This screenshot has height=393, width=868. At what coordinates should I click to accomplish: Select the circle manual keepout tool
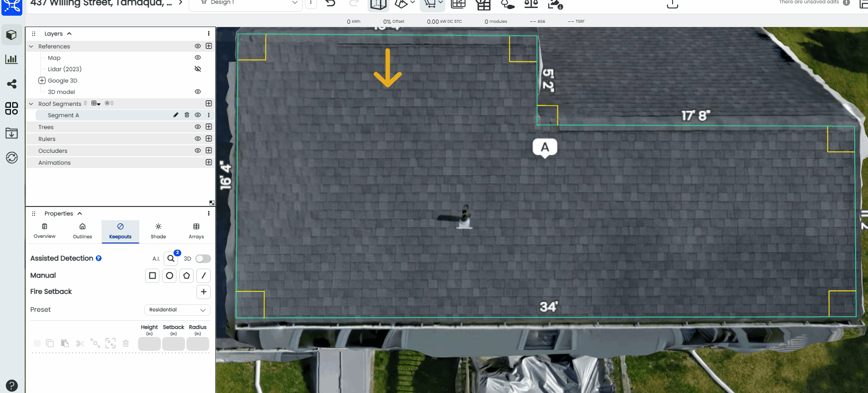pos(169,276)
